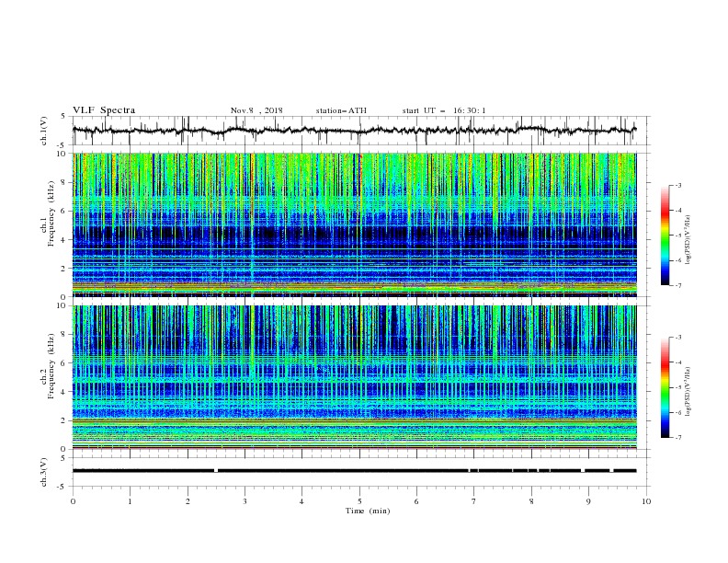Click the ch.1 colorbar log(PSD) label
The image size is (728, 563).
pos(688,240)
